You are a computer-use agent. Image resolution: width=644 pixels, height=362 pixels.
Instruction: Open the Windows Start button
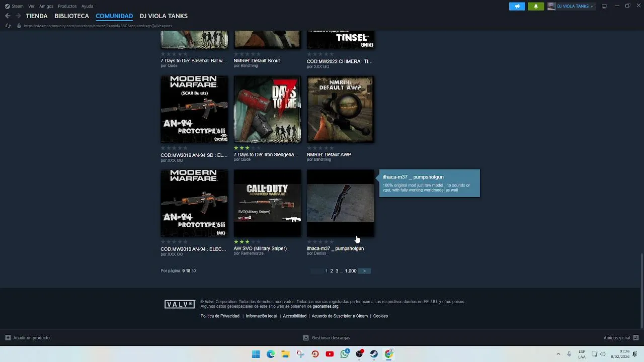click(x=256, y=354)
